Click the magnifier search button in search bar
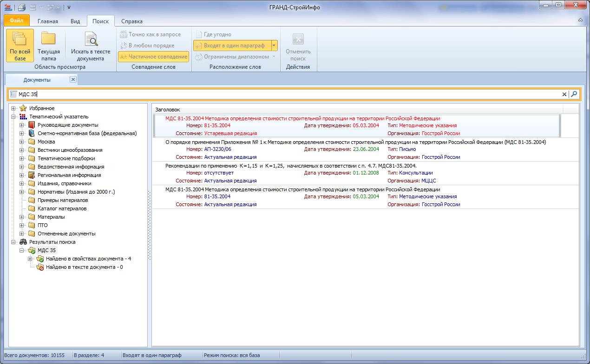The height and width of the screenshot is (364, 590). pyautogui.click(x=574, y=94)
